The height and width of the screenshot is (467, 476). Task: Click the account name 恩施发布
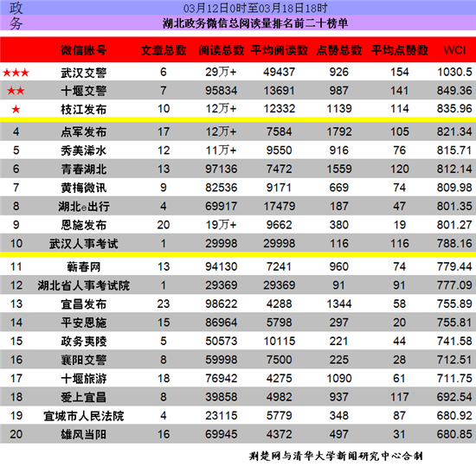click(83, 225)
